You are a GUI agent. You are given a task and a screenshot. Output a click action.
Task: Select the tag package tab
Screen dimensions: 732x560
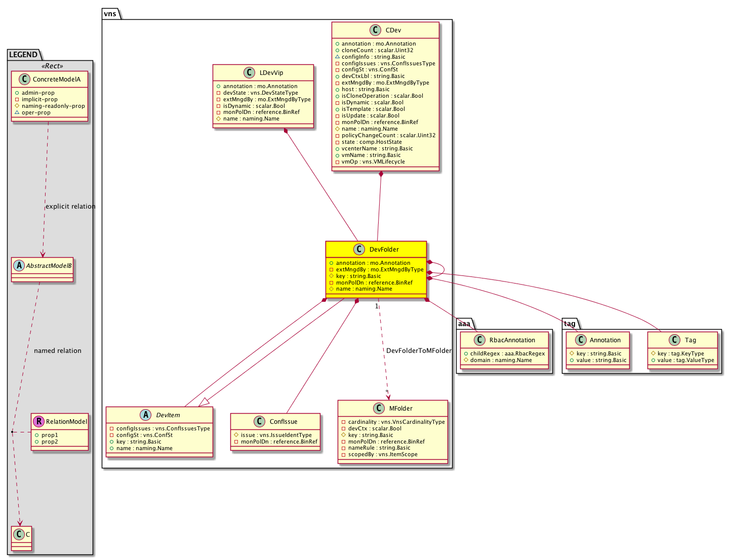(570, 324)
